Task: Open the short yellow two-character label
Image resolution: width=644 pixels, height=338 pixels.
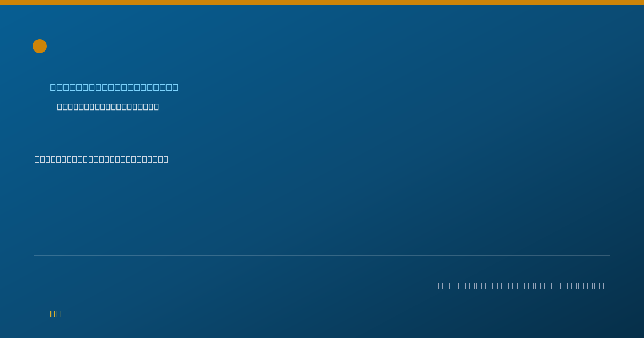Action: coord(55,313)
